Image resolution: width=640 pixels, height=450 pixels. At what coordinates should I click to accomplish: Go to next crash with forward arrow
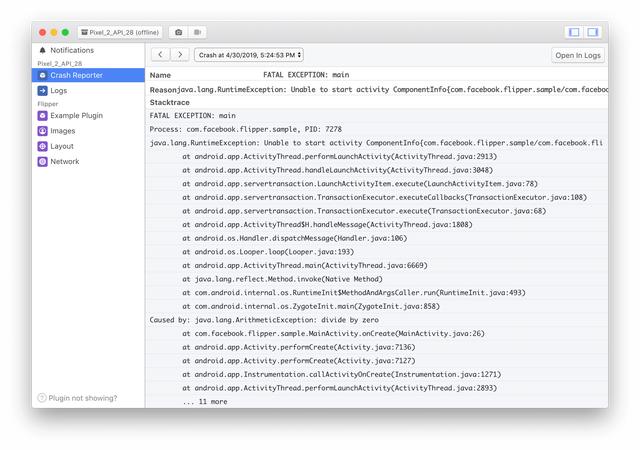(180, 55)
